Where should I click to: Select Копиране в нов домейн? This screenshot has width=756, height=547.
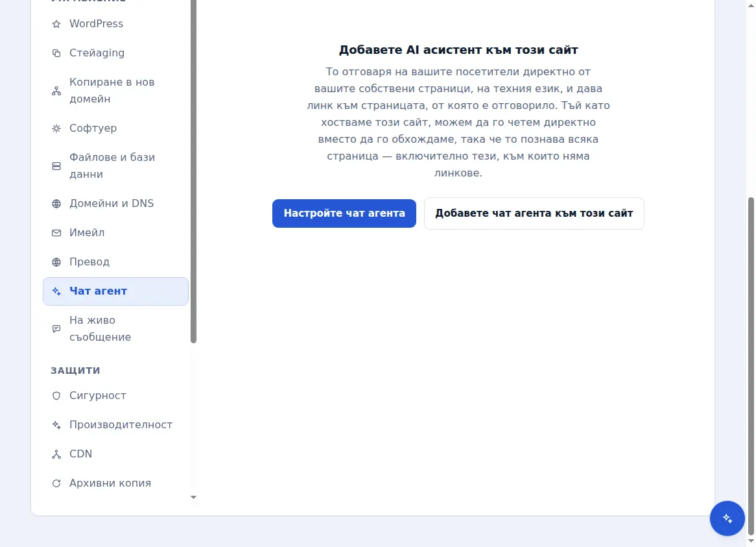(x=115, y=91)
